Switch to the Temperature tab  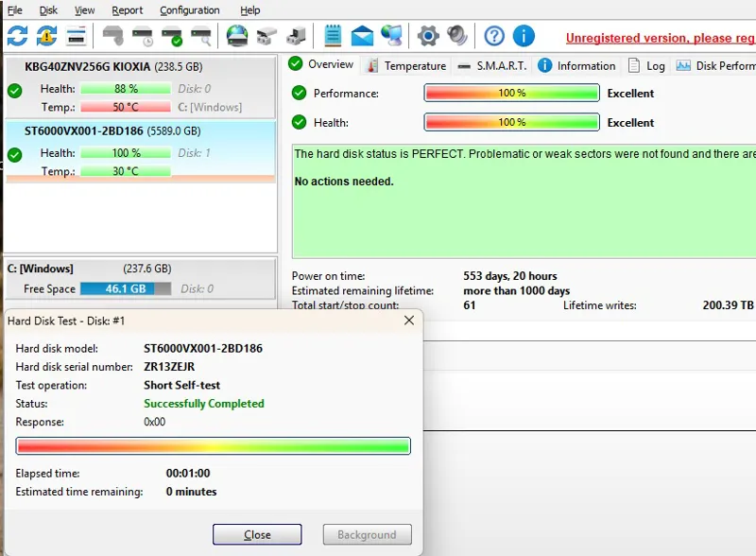pos(406,66)
